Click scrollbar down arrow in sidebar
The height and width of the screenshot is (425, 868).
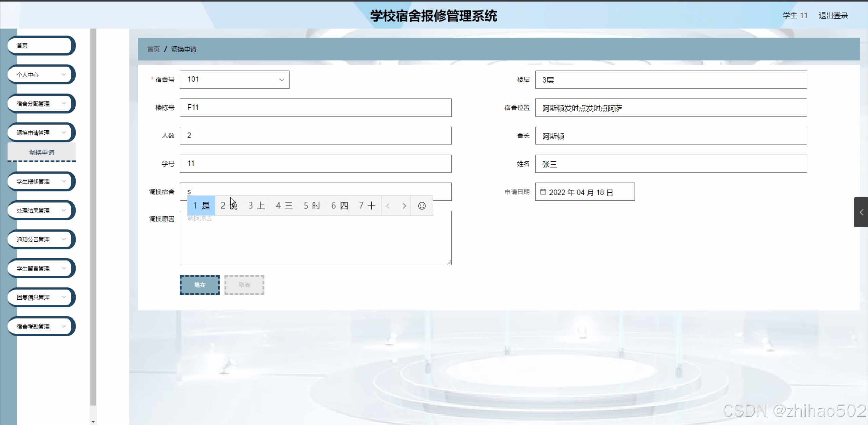click(93, 421)
